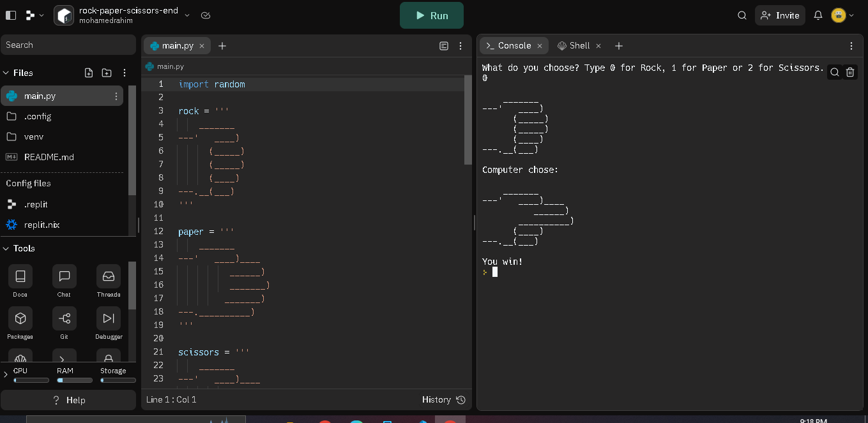The image size is (868, 423).
Task: Click the "You win!" console output
Action: pyautogui.click(x=502, y=262)
